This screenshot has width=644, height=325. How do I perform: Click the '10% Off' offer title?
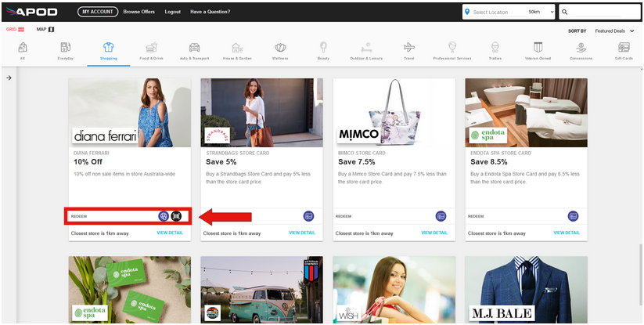(88, 162)
